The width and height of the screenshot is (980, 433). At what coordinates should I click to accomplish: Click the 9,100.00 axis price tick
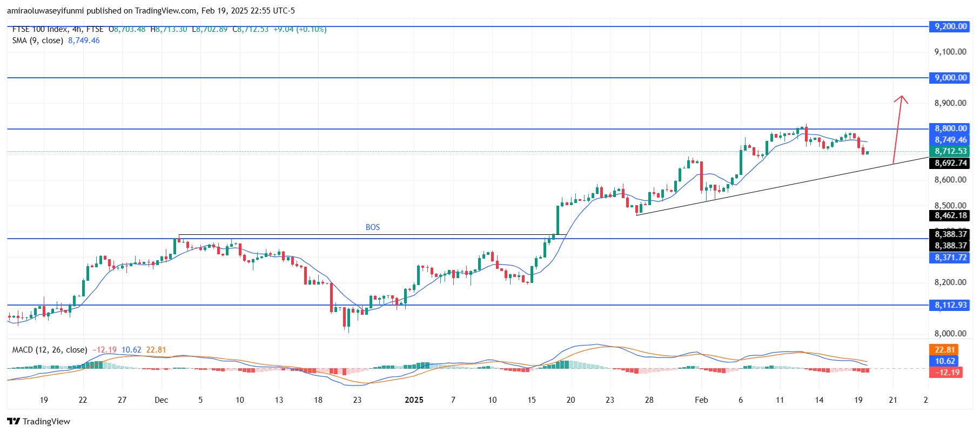(x=950, y=52)
